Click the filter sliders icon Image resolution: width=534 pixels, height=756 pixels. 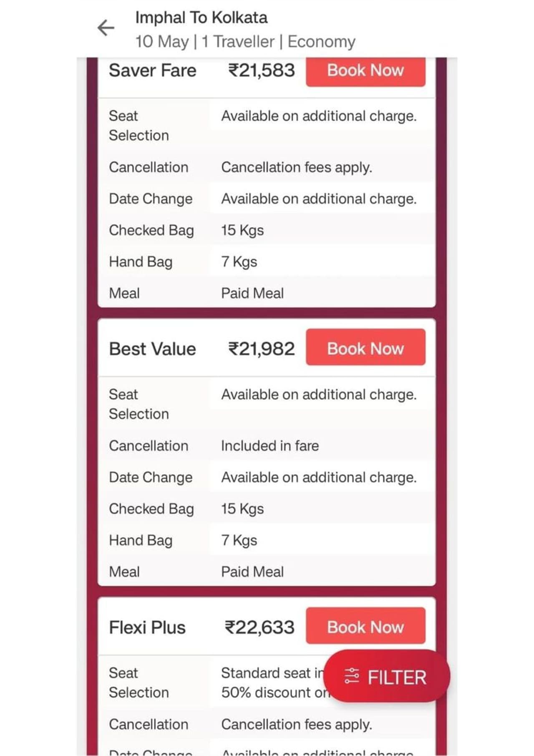(352, 676)
